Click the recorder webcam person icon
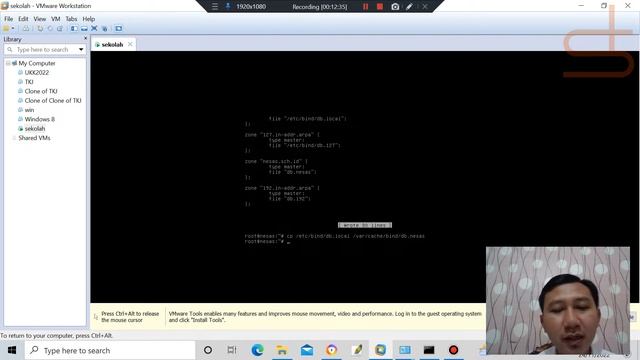Image resolution: width=640 pixels, height=360 pixels. pos(228,7)
